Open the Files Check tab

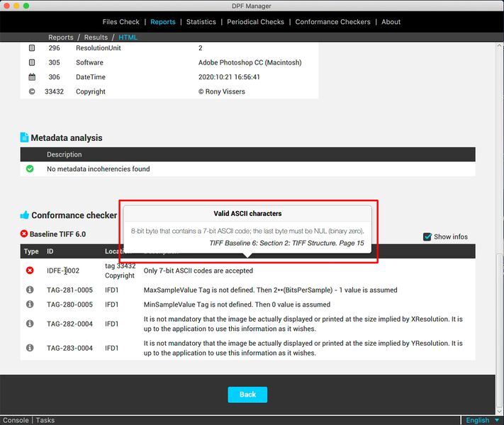(x=121, y=22)
